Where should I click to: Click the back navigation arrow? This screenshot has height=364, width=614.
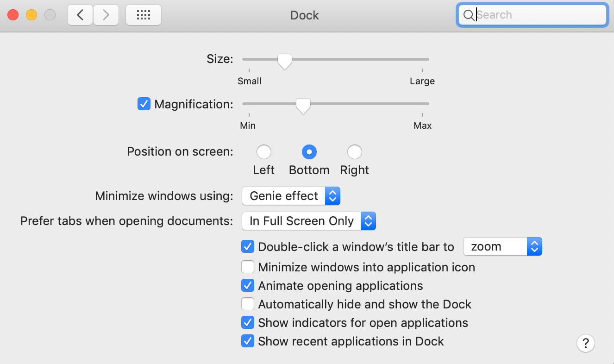80,15
